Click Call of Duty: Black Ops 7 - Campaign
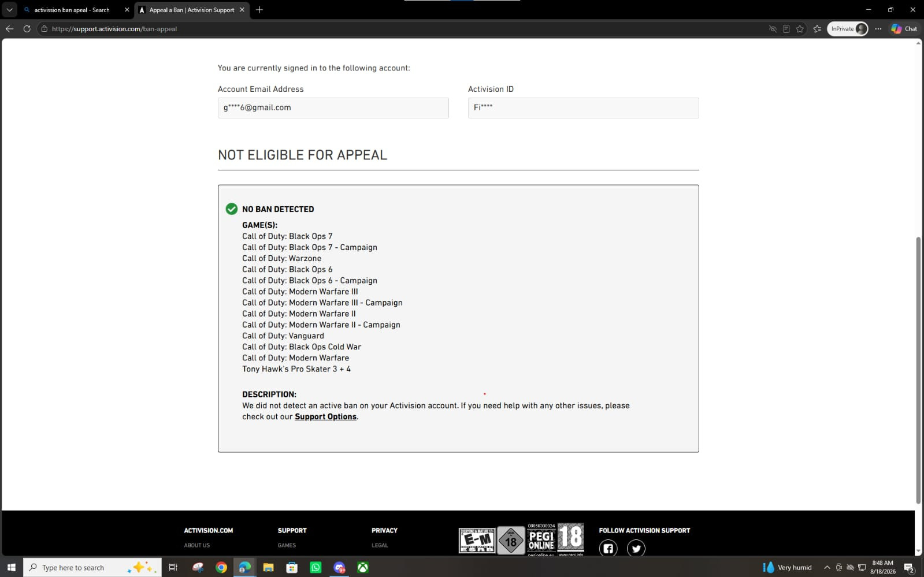 click(x=310, y=247)
